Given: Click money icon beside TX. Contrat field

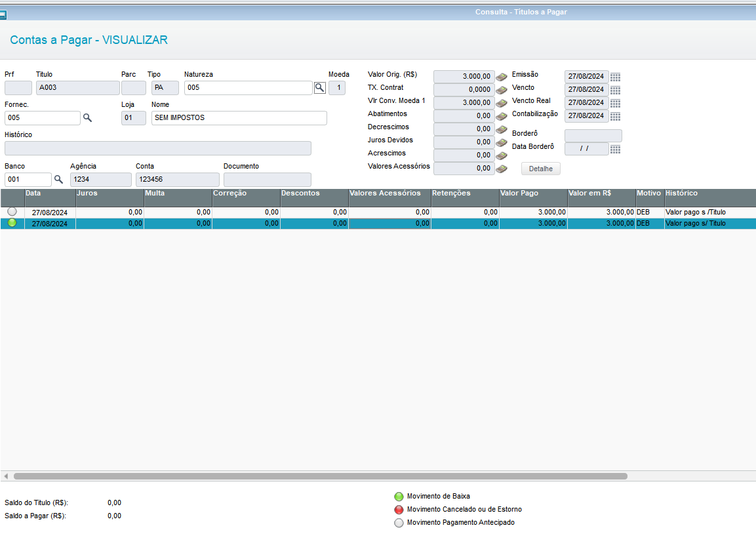Looking at the screenshot, I should coord(502,90).
